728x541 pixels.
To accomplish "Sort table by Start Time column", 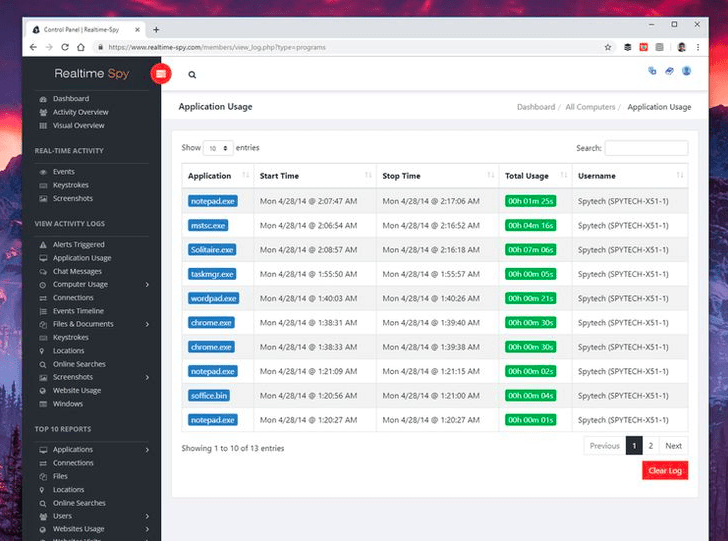I will 315,176.
